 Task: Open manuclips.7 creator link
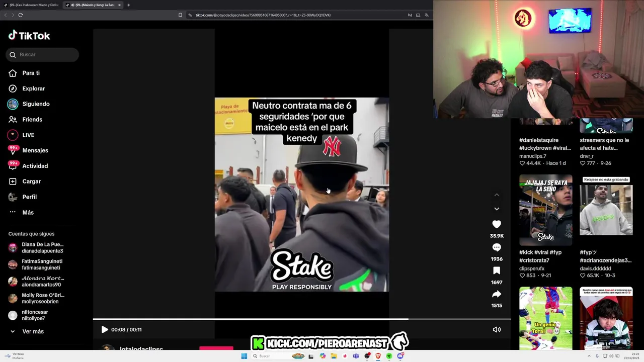click(533, 156)
